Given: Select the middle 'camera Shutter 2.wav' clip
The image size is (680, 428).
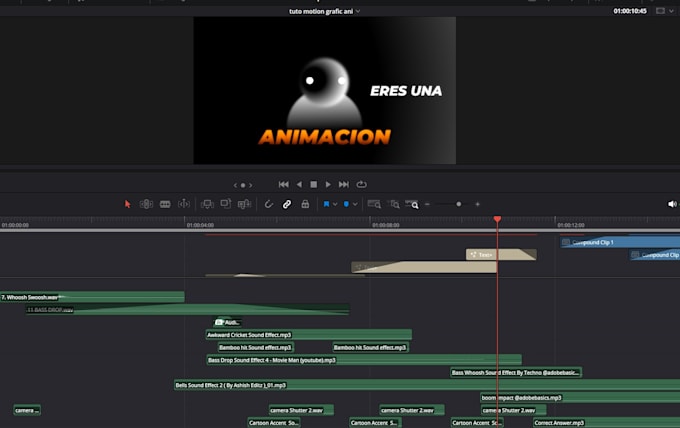Looking at the screenshot, I should point(412,410).
